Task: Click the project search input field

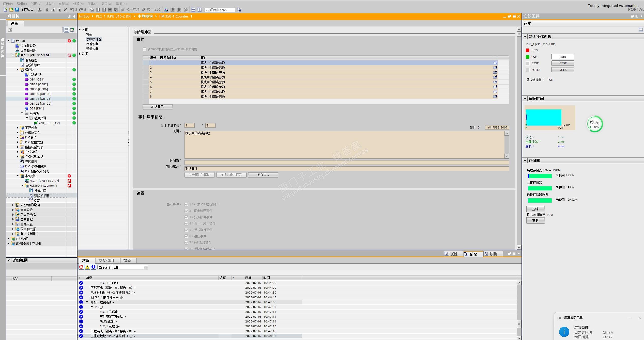Action: (219, 10)
